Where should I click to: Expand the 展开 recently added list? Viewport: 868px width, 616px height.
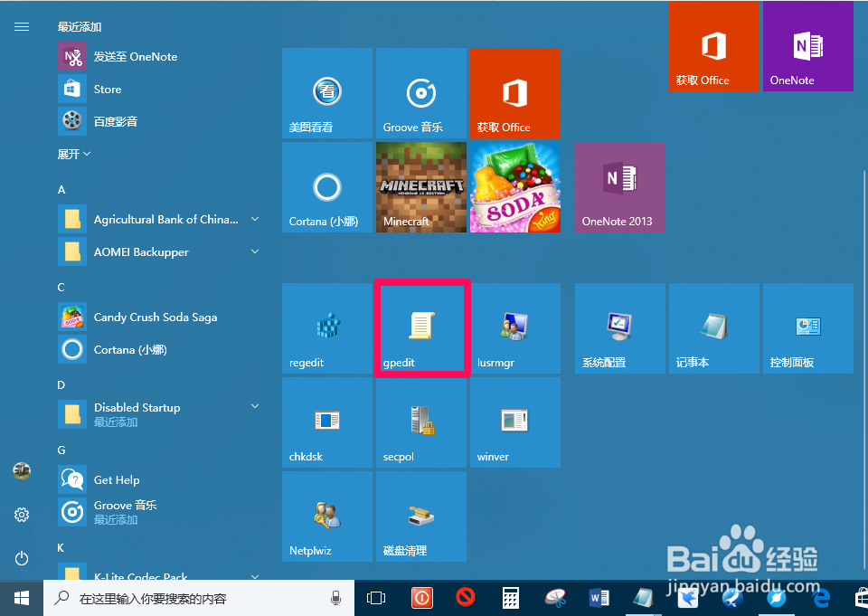tap(73, 154)
